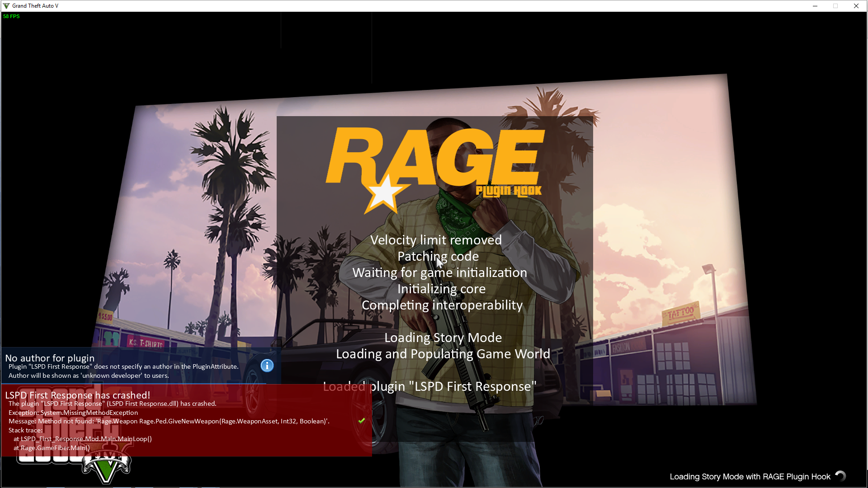Click the Plugin Hook logo text
The width and height of the screenshot is (868, 488).
pos(509,191)
